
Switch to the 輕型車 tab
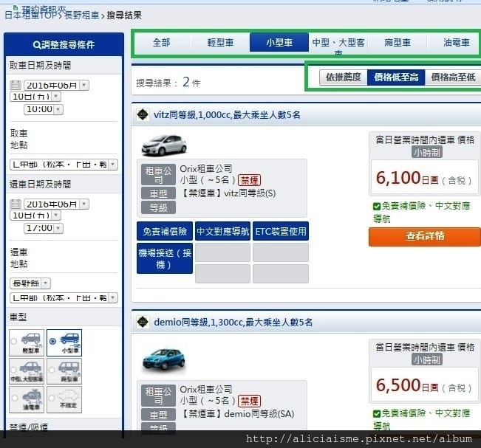point(220,43)
